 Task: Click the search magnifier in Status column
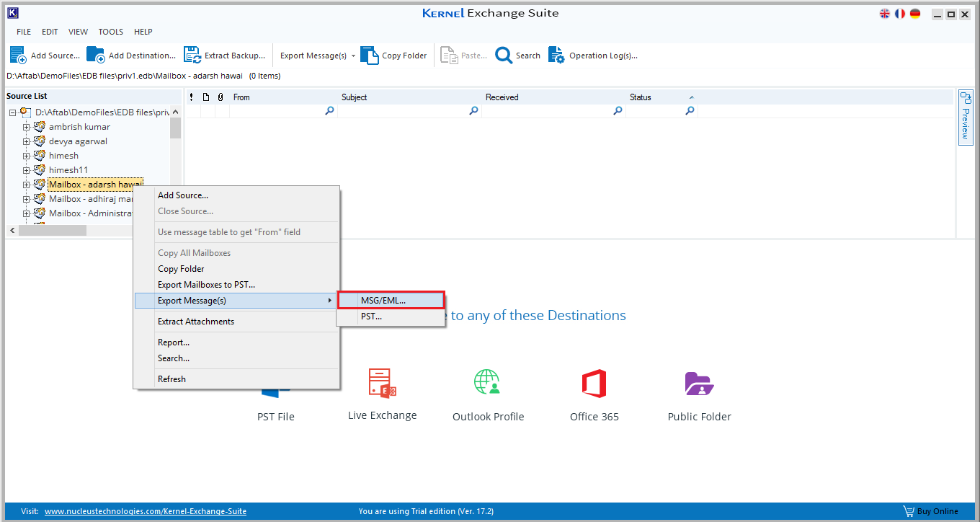(x=690, y=111)
